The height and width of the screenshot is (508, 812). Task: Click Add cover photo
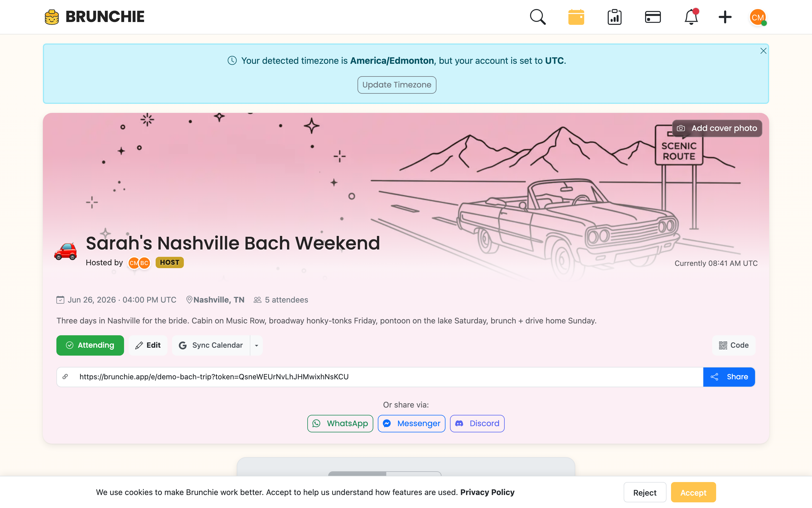tap(717, 128)
